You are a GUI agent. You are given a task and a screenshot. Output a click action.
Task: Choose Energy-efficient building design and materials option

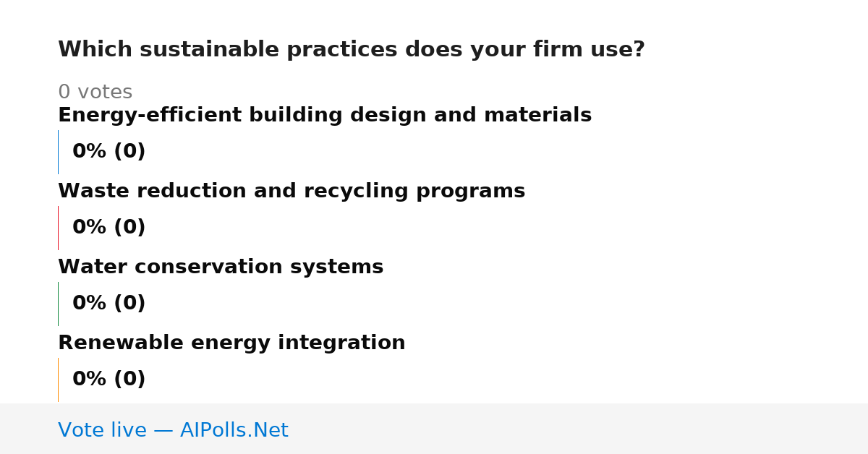pyautogui.click(x=325, y=116)
